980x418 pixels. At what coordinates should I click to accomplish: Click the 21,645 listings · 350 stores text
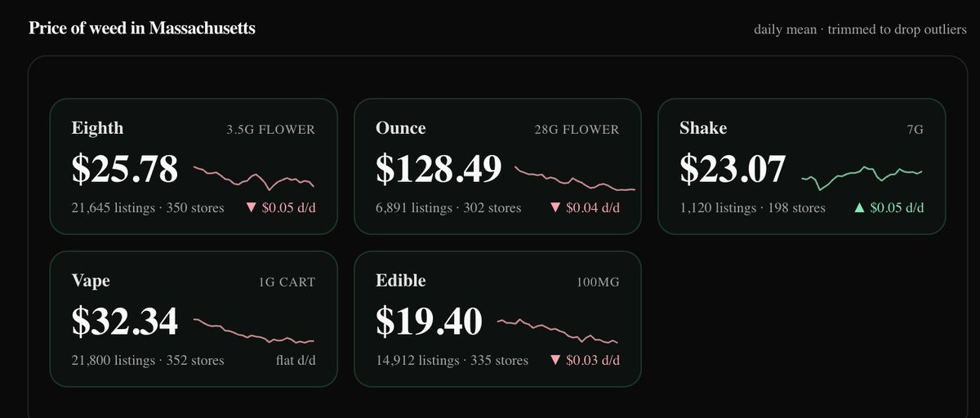[x=148, y=208]
